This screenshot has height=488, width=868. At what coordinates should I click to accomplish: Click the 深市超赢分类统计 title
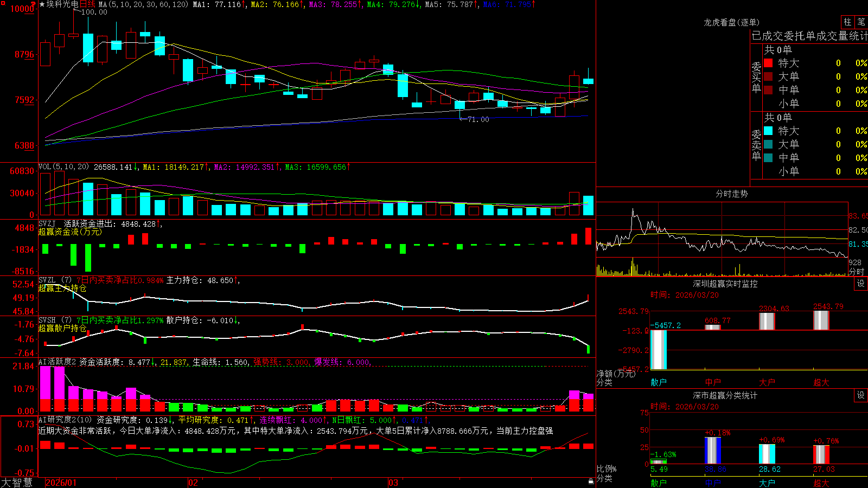pos(725,395)
